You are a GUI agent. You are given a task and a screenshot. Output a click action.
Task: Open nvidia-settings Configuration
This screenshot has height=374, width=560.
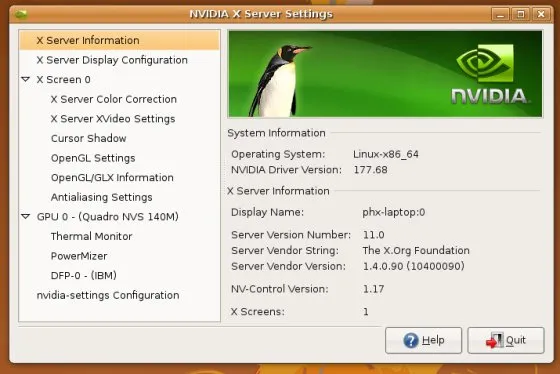(108, 295)
